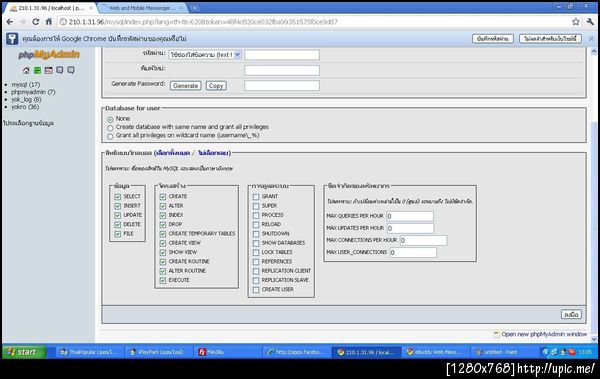Viewport: 600px width, 379px height.
Task: Click the Go submit button at bottom right
Action: 571,314
